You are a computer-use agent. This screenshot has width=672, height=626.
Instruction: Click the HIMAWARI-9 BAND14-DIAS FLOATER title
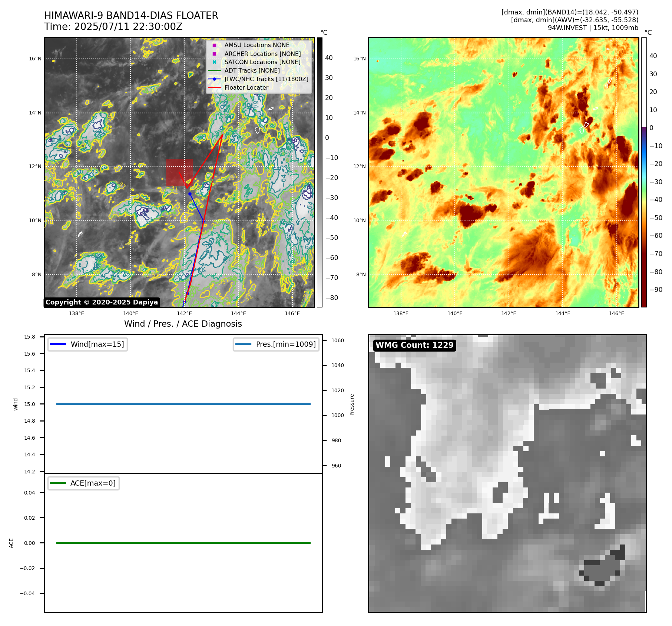pos(131,16)
